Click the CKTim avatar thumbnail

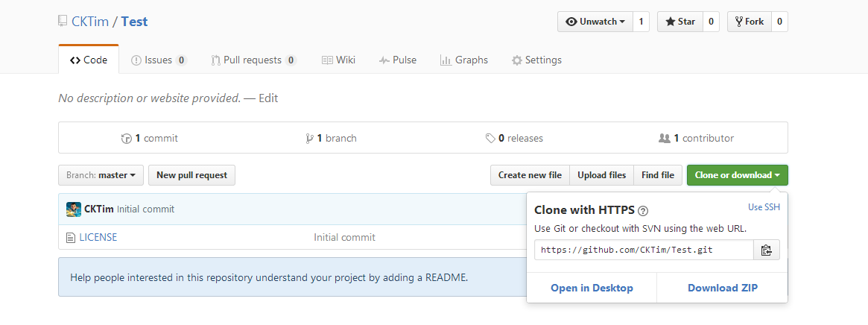tap(74, 209)
